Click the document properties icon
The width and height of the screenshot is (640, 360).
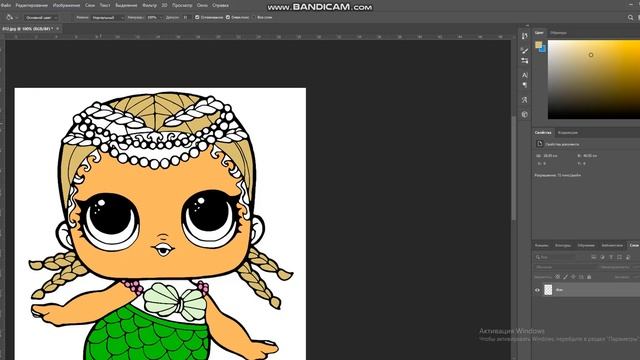[x=540, y=144]
